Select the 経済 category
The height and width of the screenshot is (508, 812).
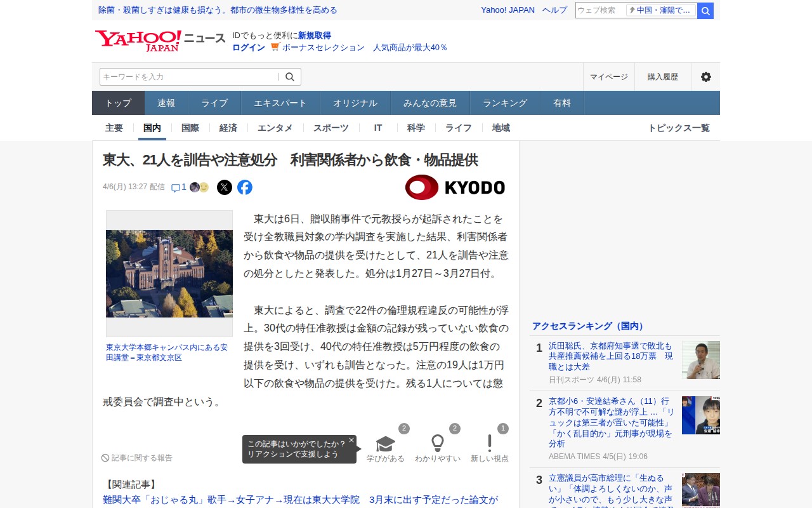pos(228,128)
